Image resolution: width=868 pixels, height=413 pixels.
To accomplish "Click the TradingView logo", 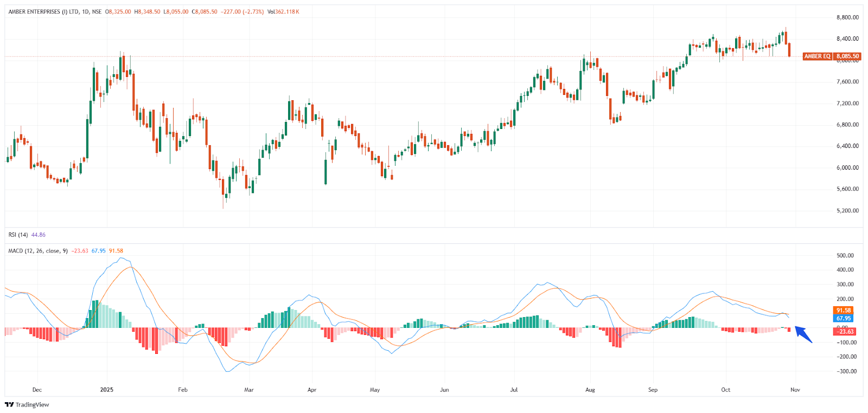I will point(27,404).
